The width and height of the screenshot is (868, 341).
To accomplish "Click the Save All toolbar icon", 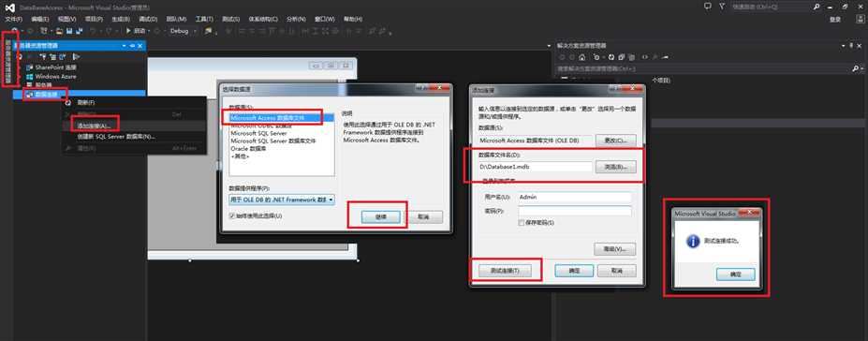I will (80, 31).
